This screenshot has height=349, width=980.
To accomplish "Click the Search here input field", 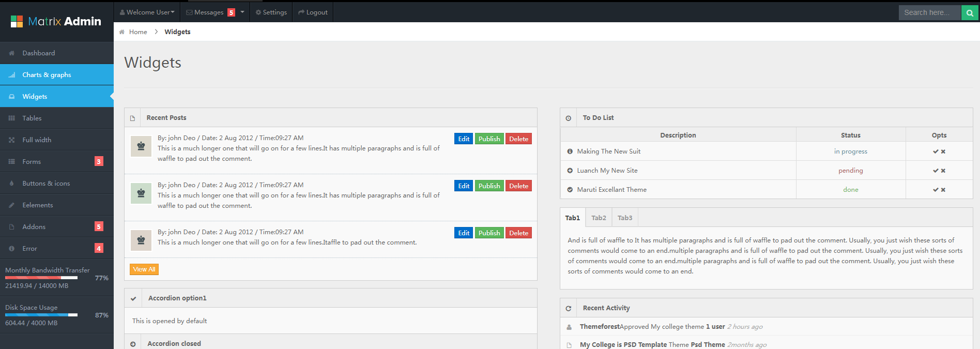I will 929,13.
